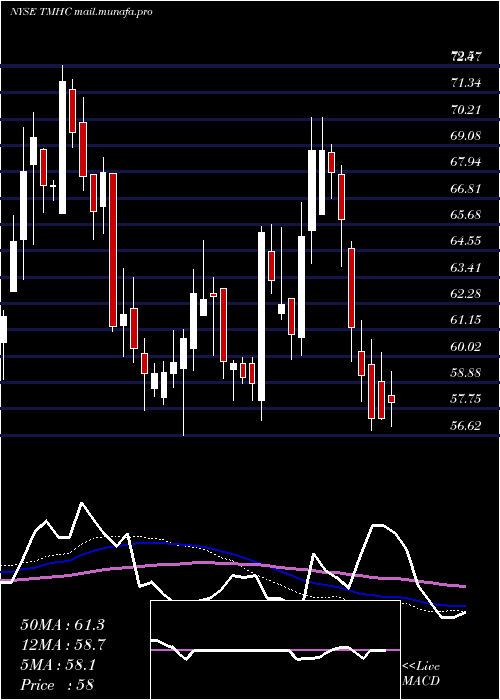The width and height of the screenshot is (500, 700).
Task: Select the 63.41 price axis label
Action: (x=466, y=267)
